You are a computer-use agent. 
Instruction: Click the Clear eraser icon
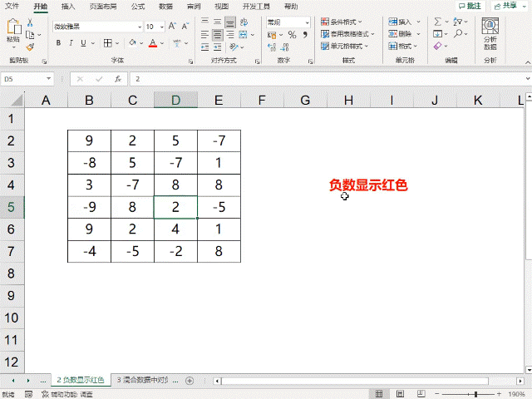438,46
